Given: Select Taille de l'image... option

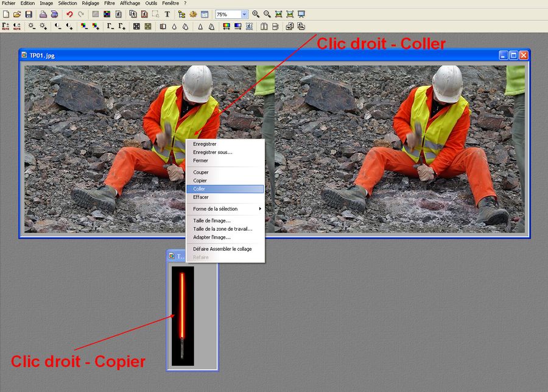Looking at the screenshot, I should point(212,220).
